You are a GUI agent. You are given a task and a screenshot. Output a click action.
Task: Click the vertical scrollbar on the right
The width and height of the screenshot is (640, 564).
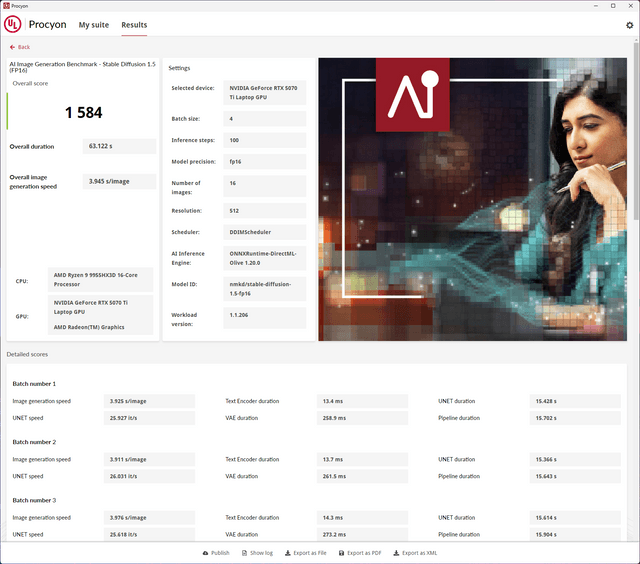(x=636, y=131)
